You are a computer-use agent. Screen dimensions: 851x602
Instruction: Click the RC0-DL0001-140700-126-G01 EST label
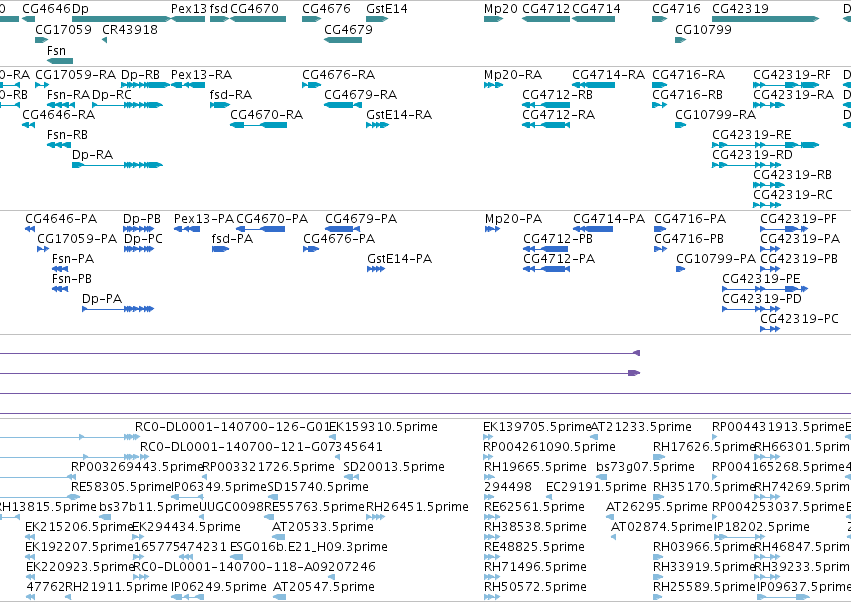pos(233,427)
